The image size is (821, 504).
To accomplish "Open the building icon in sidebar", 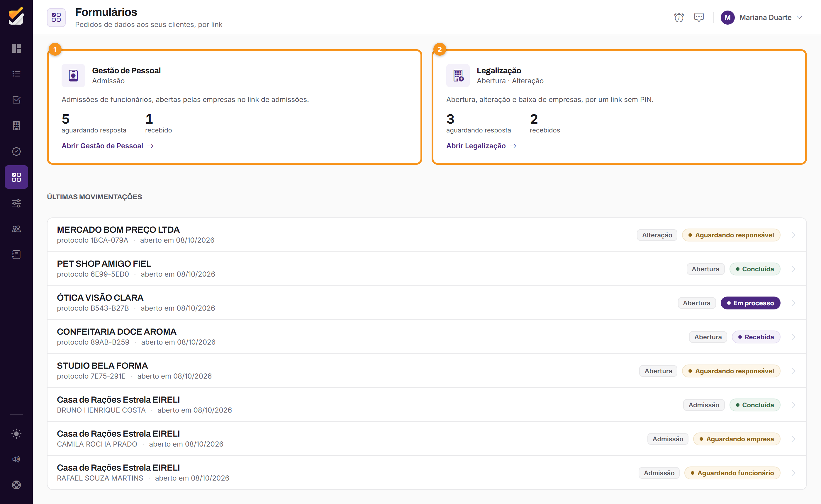I will pyautogui.click(x=16, y=126).
